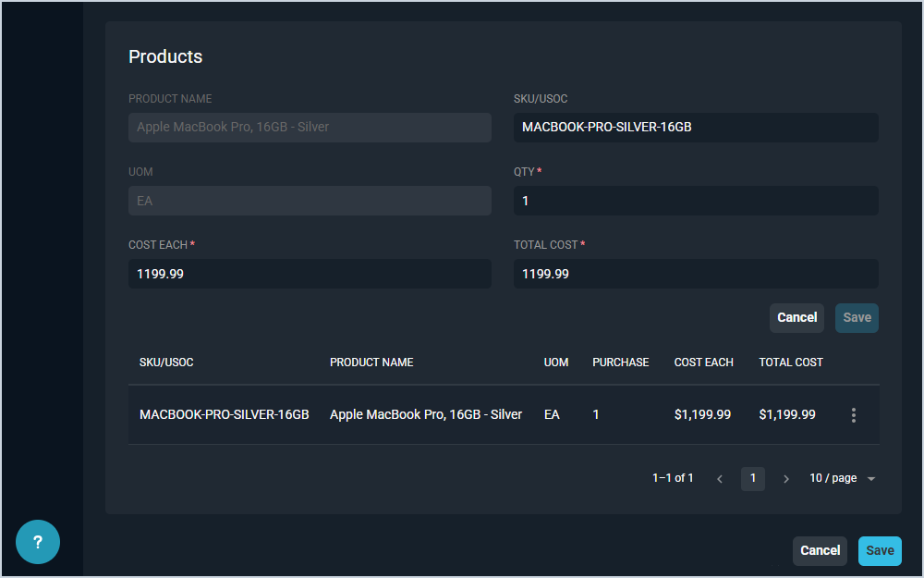Viewport: 924px width, 578px height.
Task: Click the bottom Cancel button
Action: 820,551
